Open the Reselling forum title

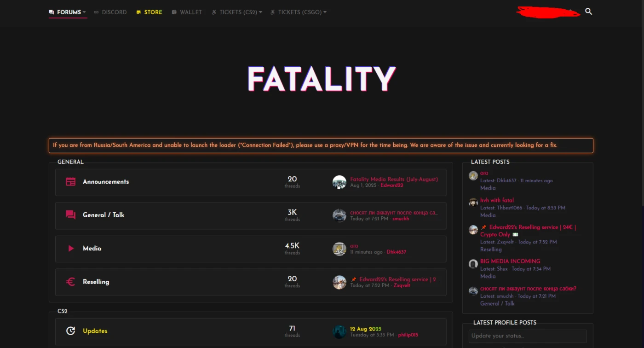click(96, 282)
